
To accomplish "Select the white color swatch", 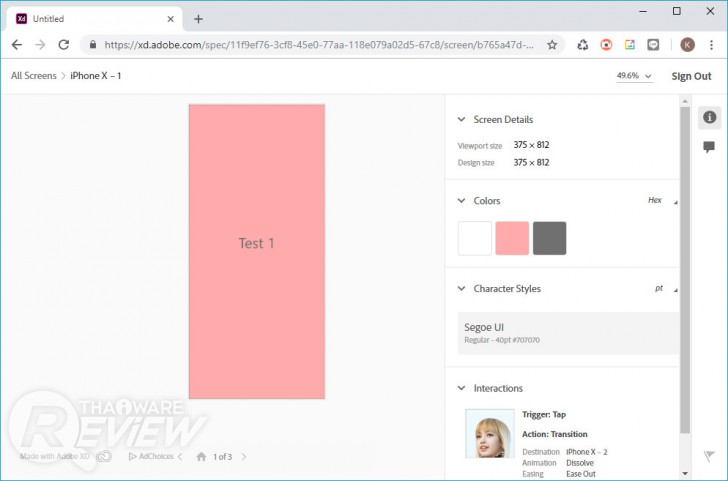I will [x=474, y=238].
